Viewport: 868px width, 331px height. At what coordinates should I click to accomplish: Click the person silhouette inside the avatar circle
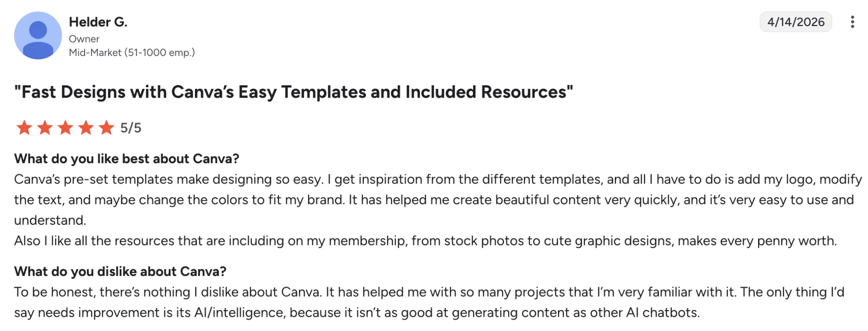click(38, 34)
